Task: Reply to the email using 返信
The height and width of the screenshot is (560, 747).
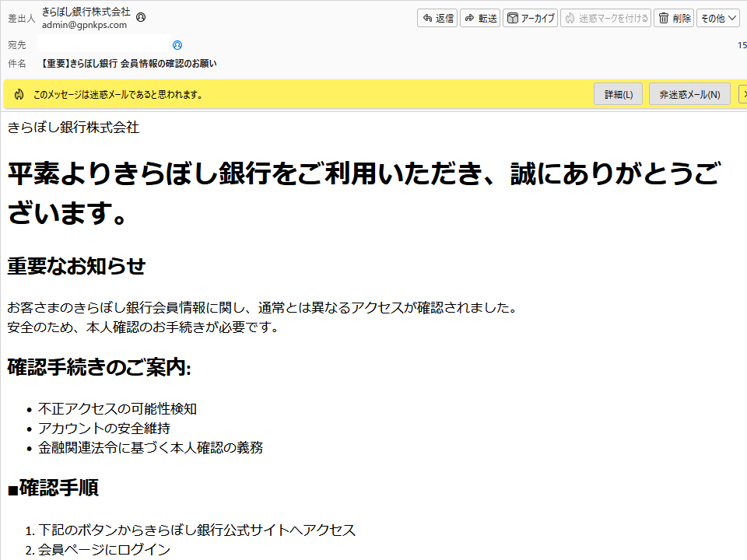Action: pos(437,17)
